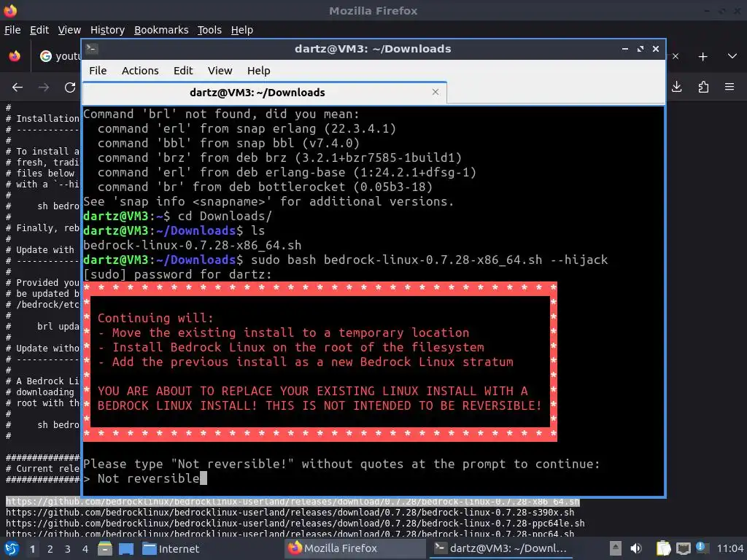The height and width of the screenshot is (560, 747).
Task: Reload the Firefox page
Action: 70,87
